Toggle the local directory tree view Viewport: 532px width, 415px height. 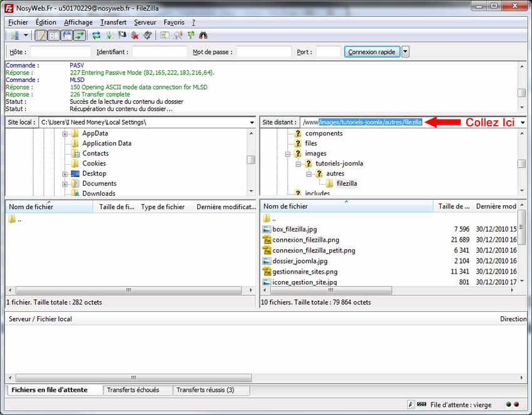[54, 35]
